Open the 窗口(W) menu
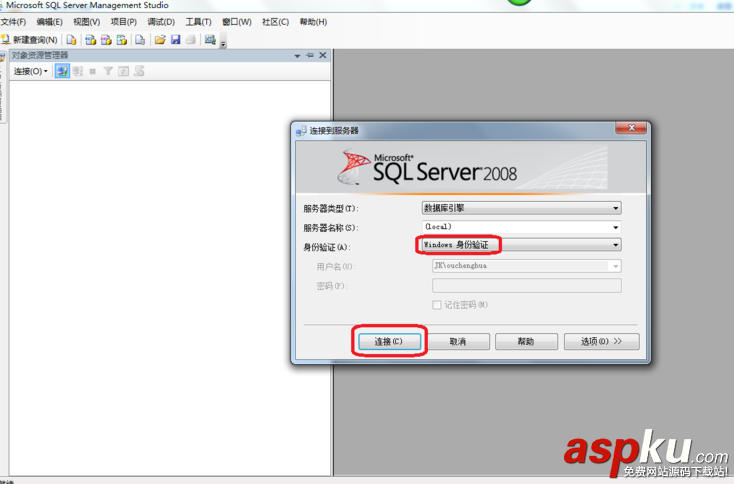 236,22
